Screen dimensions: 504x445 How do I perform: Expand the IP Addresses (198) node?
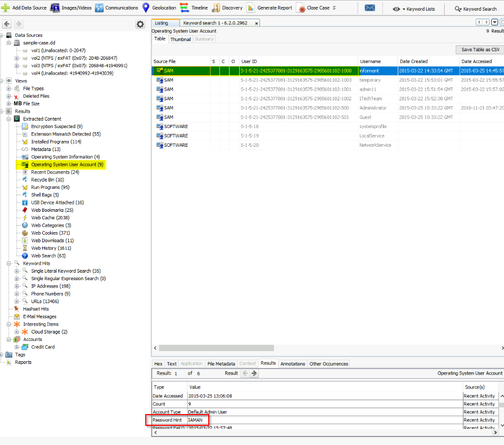tap(17, 286)
